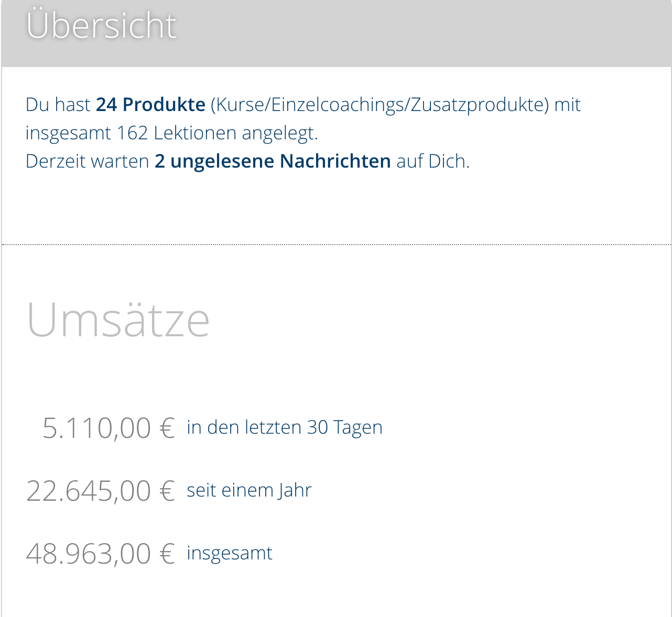
Task: Click the "Du hast" intro text
Action: (58, 105)
